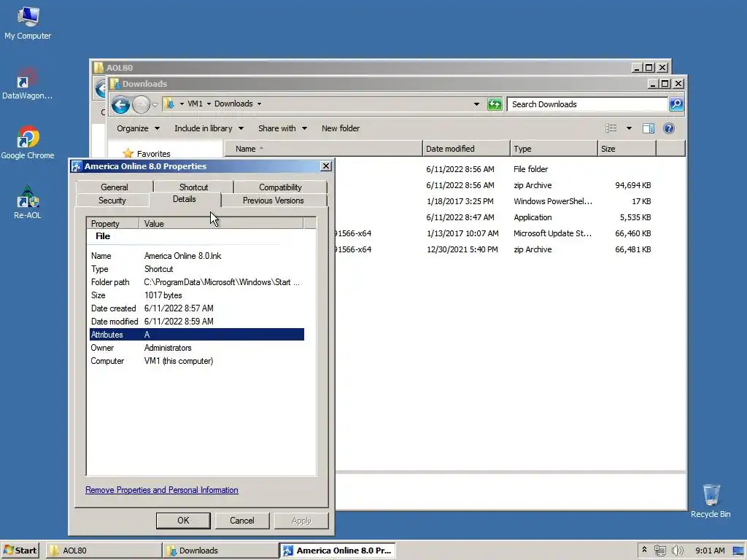Image resolution: width=747 pixels, height=560 pixels.
Task: Click the Back arrow in Downloads window
Action: click(120, 104)
